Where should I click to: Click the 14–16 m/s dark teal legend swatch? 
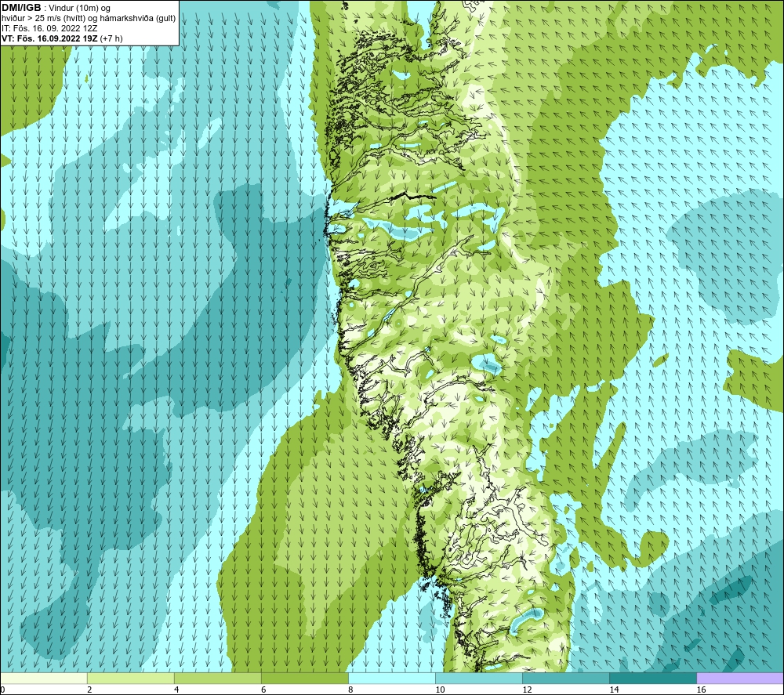(x=653, y=678)
